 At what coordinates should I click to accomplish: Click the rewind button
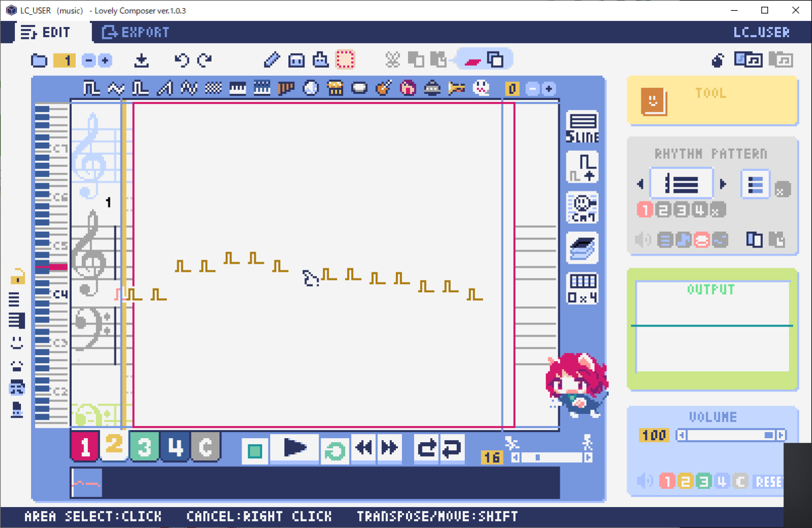pos(364,448)
